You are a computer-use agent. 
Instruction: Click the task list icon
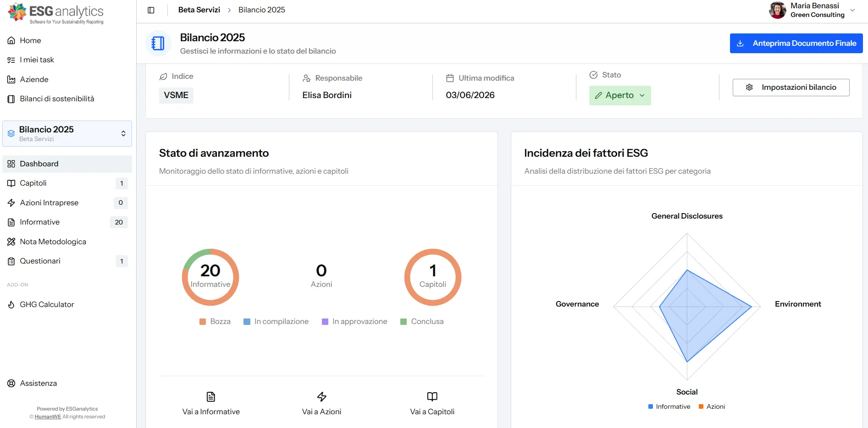point(11,60)
